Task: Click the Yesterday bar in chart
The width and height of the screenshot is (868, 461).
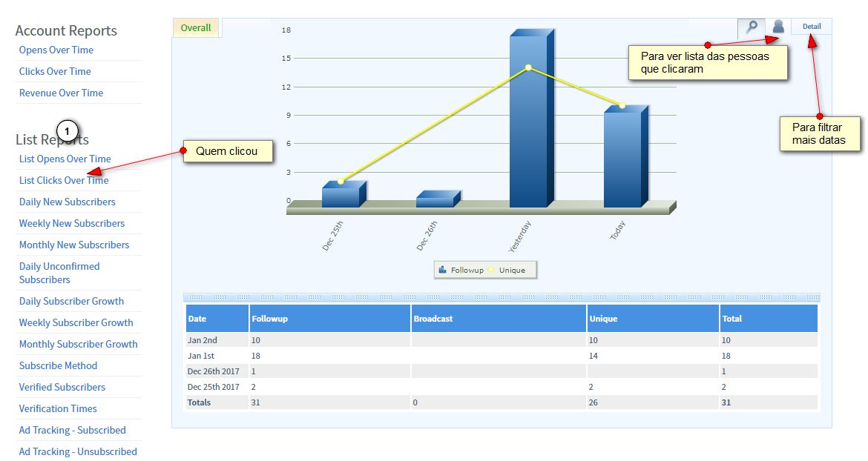Action: pos(531,119)
